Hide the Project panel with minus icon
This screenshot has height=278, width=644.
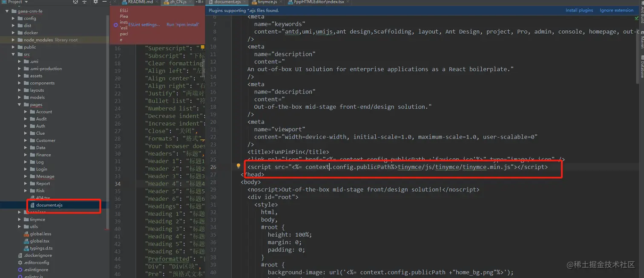click(105, 2)
